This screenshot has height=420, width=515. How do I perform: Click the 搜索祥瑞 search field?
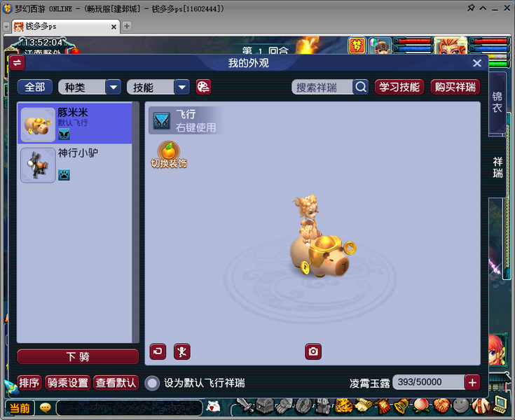click(322, 87)
